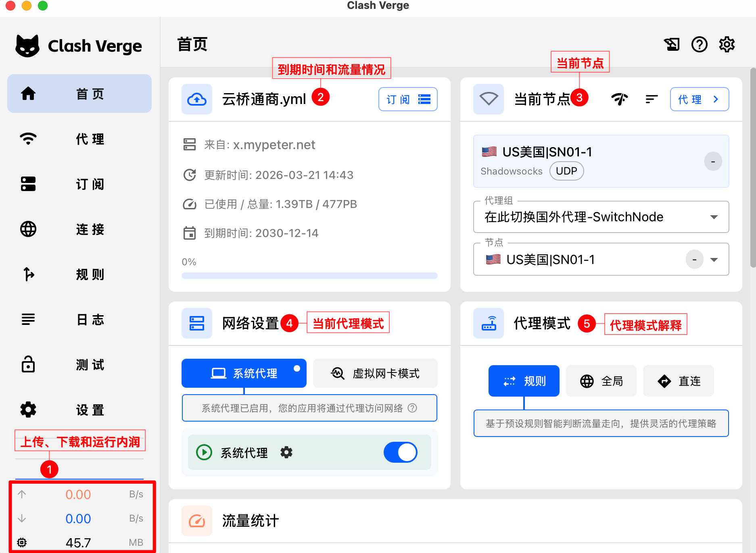Click the expiry calendar icon
The height and width of the screenshot is (553, 756).
click(x=190, y=233)
